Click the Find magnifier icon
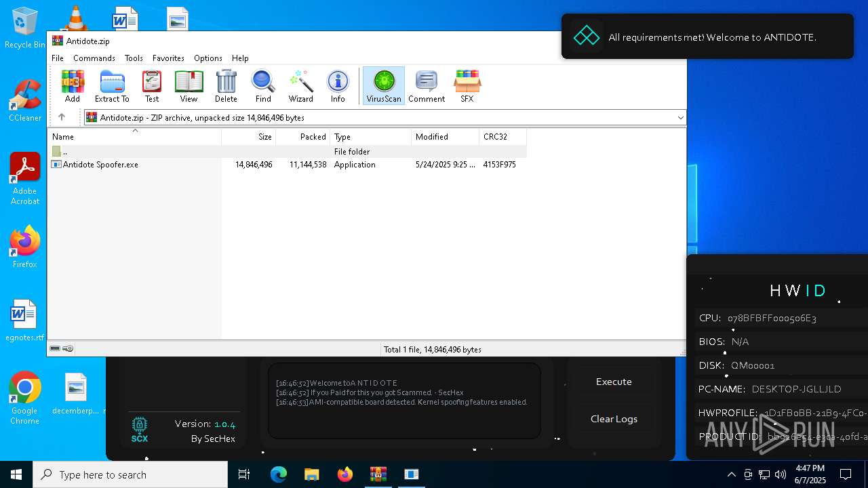The width and height of the screenshot is (868, 488). tap(263, 86)
